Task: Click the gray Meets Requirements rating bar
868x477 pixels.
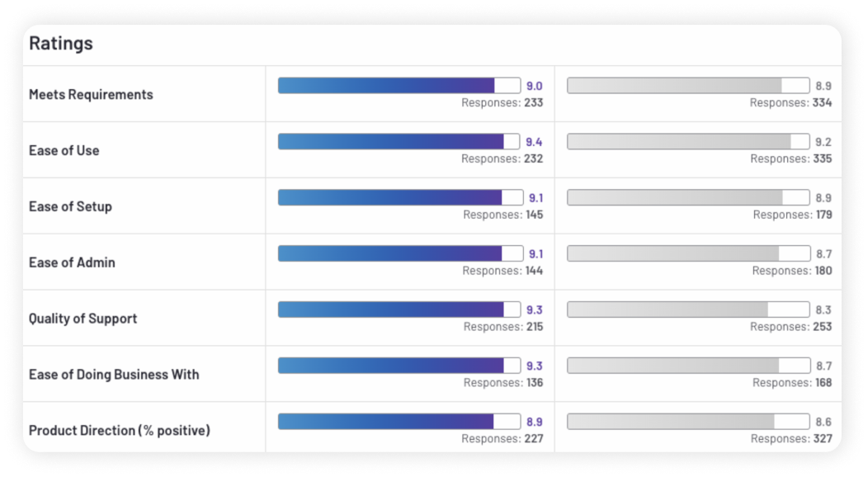Action: pyautogui.click(x=688, y=86)
